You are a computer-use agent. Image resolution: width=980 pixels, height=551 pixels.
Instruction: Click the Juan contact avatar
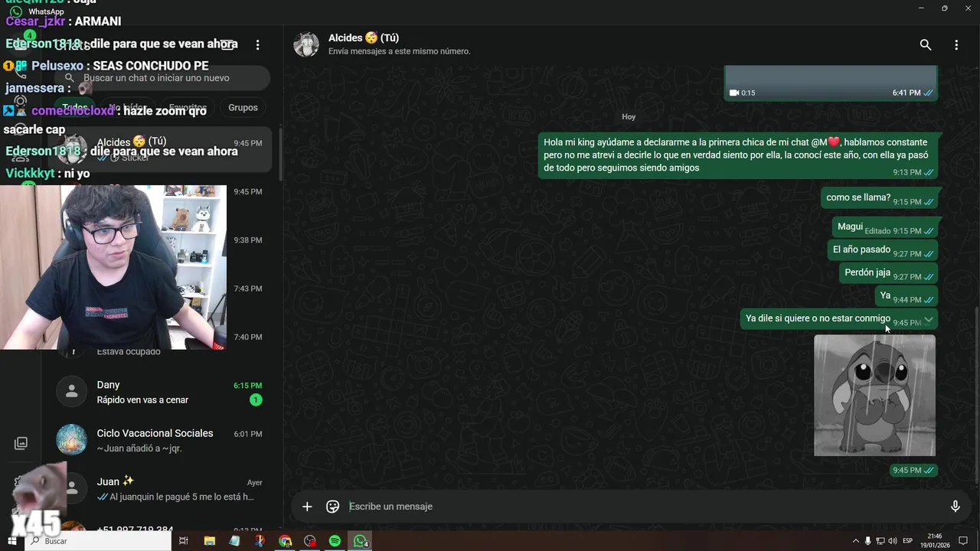[71, 487]
